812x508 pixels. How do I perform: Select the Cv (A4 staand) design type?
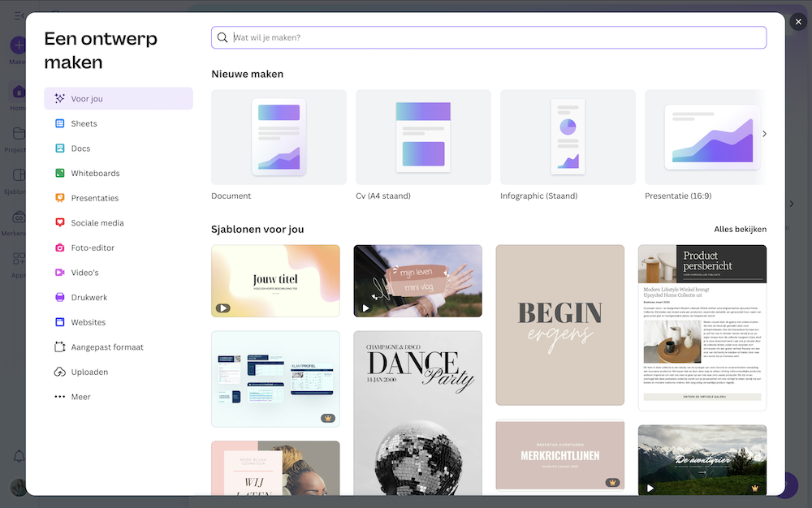click(x=423, y=137)
